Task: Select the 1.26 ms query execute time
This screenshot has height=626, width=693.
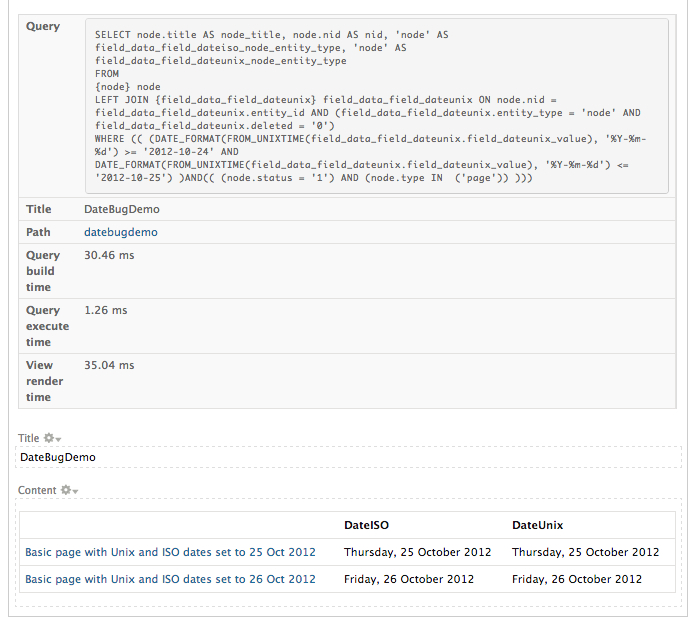Action: (106, 310)
